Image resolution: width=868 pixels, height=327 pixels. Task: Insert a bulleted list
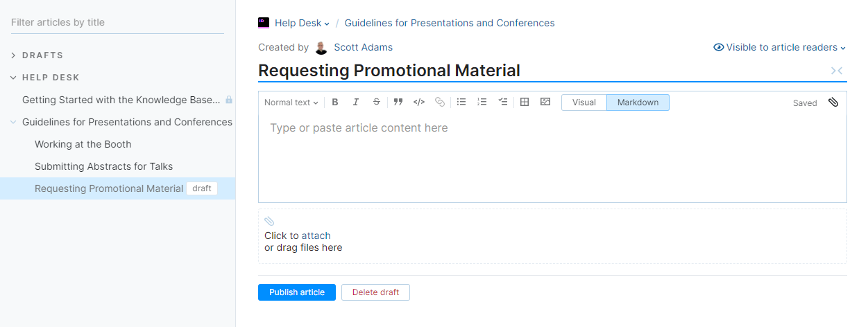click(x=461, y=103)
